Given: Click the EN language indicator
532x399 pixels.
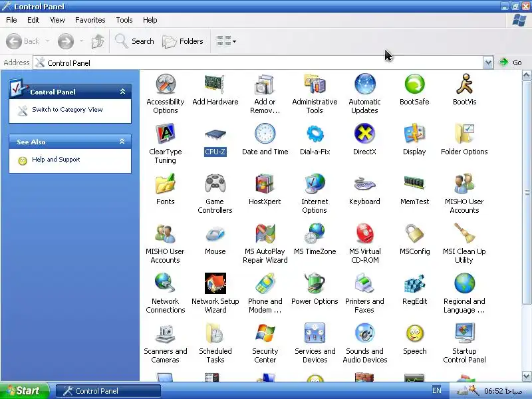Looking at the screenshot, I should pos(437,390).
